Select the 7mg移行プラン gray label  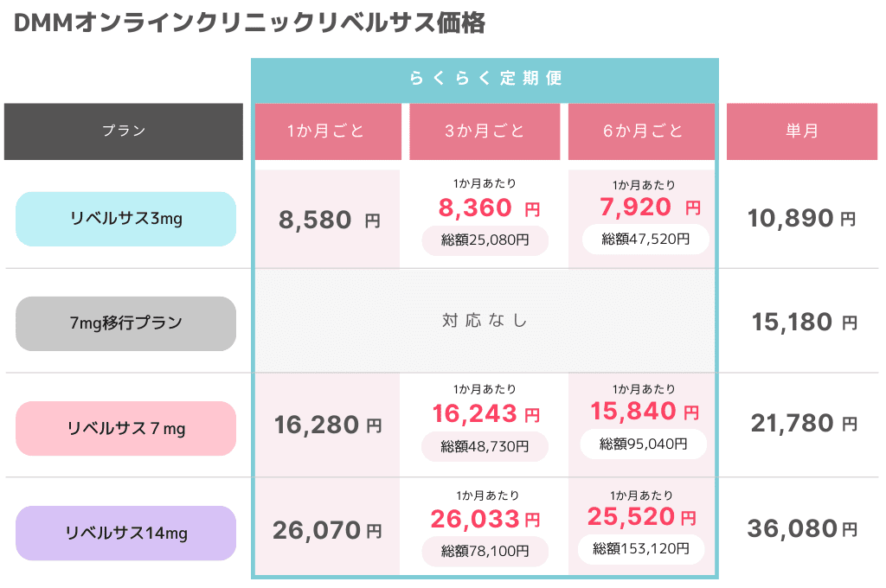pyautogui.click(x=125, y=323)
